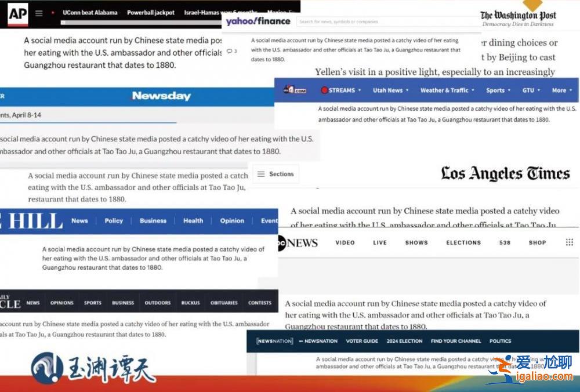Open VOTER GUIDE on NewsNation
This screenshot has width=580, height=392.
point(362,341)
